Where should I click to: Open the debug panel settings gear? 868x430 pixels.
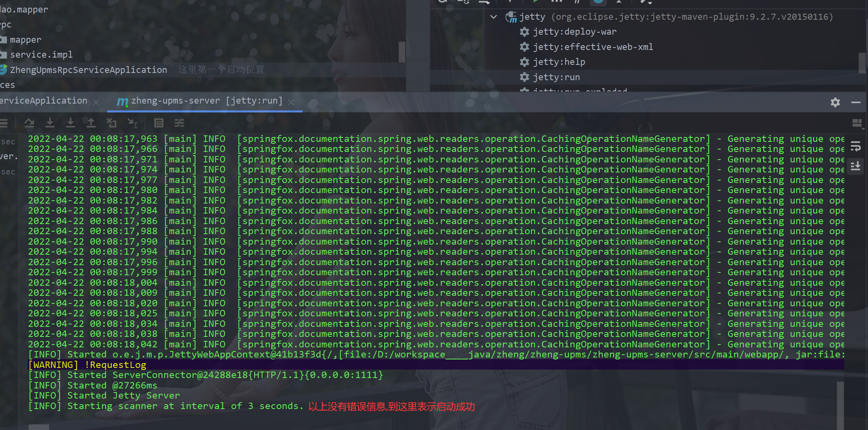pyautogui.click(x=835, y=102)
